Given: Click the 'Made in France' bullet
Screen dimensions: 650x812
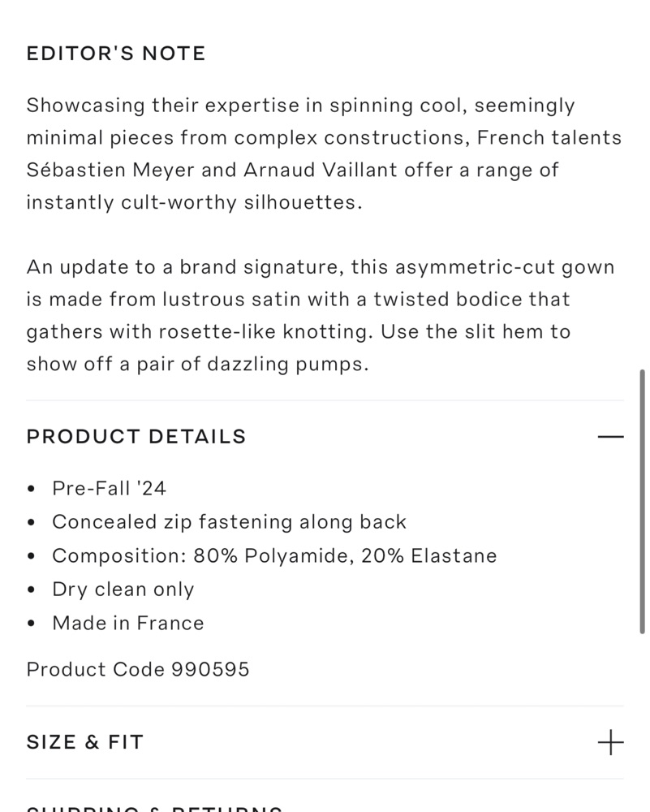Looking at the screenshot, I should [x=128, y=623].
